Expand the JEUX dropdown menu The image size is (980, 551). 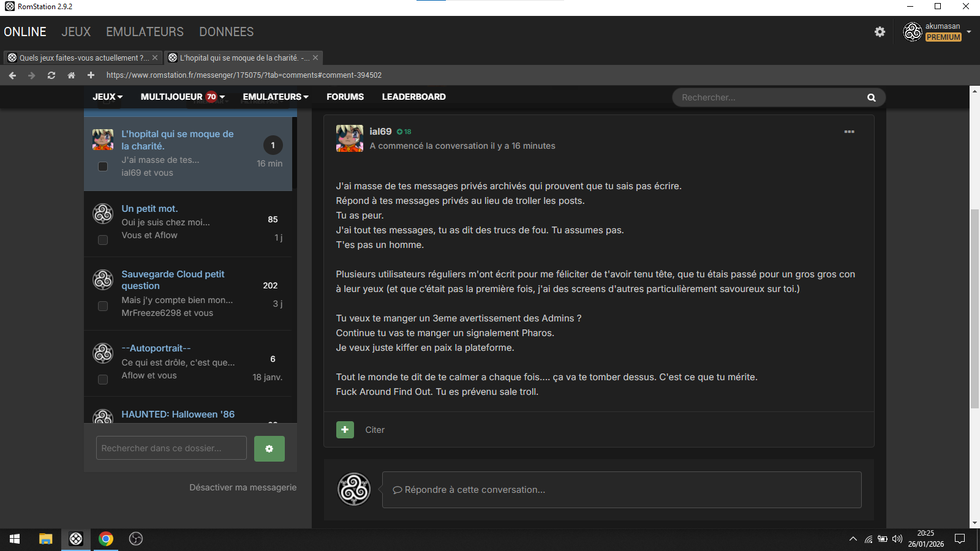pyautogui.click(x=108, y=97)
